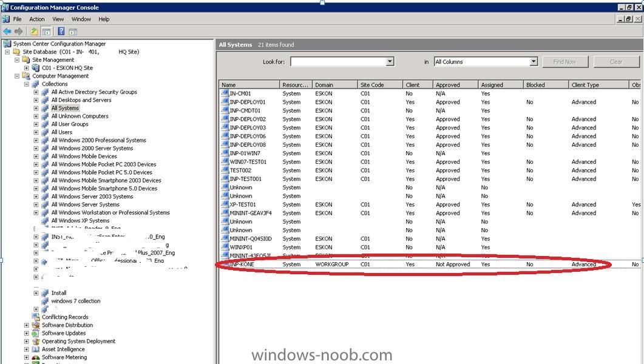Expand the Software Distribution node
Viewport: 644px width, 364px height.
26,325
